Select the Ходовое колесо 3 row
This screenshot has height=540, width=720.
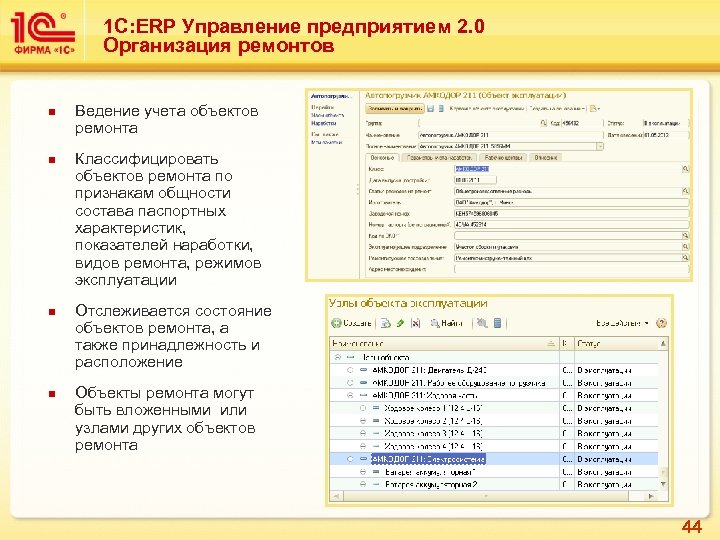[494, 433]
